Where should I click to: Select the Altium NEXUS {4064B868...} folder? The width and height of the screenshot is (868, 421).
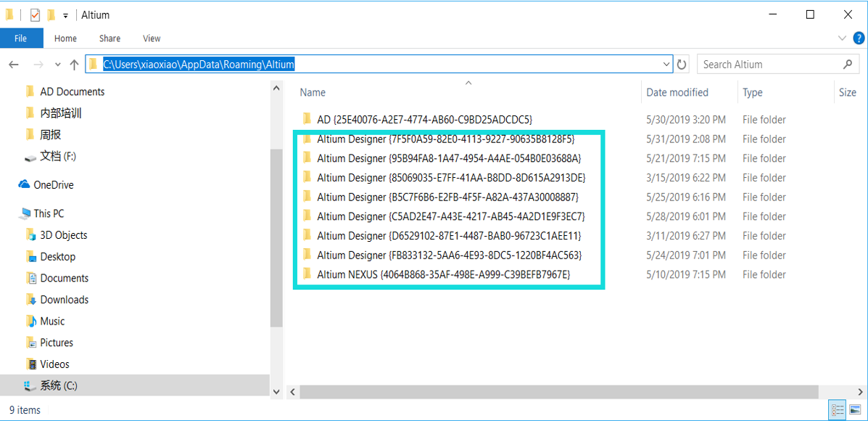(444, 274)
